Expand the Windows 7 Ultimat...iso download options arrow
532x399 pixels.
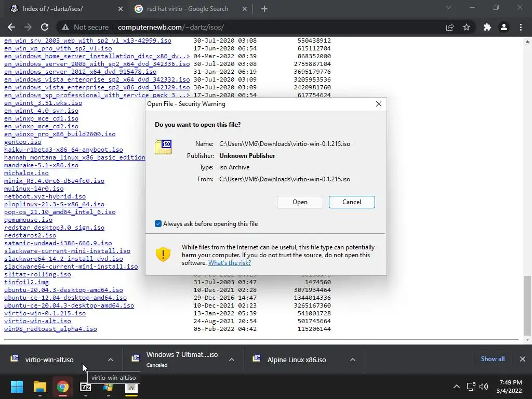tap(231, 360)
